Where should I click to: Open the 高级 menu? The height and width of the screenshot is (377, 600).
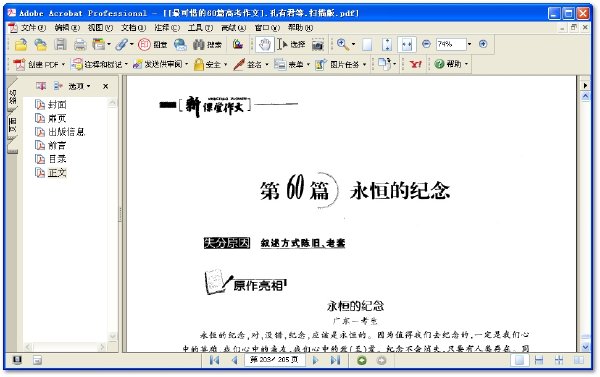[233, 28]
